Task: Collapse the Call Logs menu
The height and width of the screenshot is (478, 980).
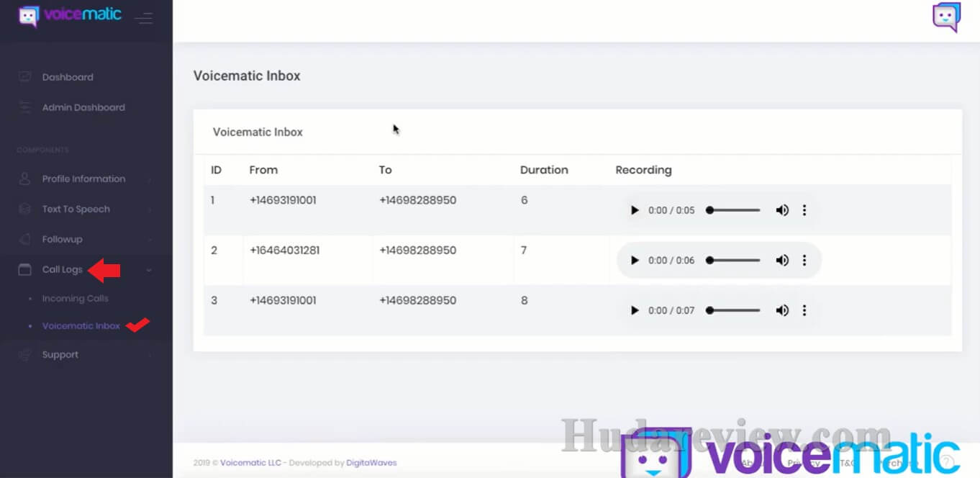Action: point(63,269)
